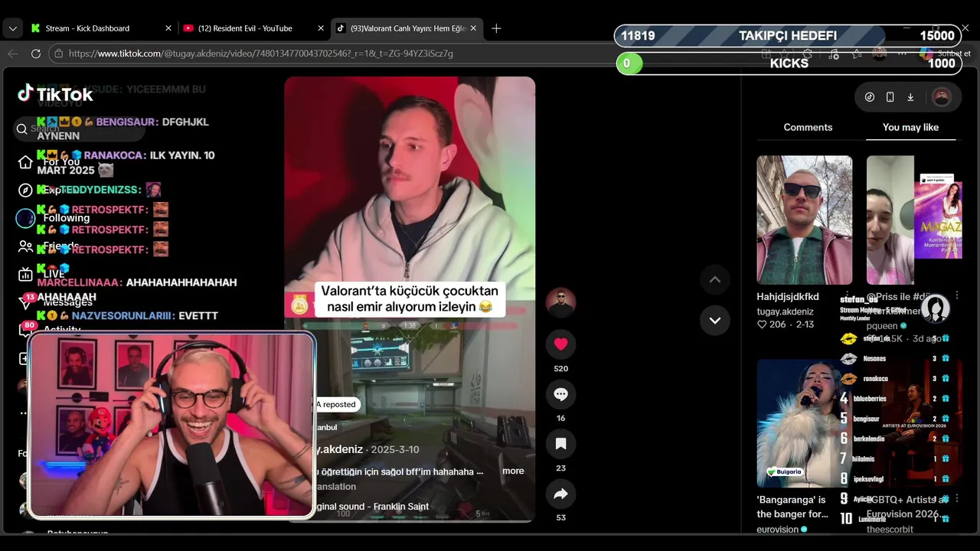This screenshot has width=980, height=551.
Task: Like the video with the heart icon
Action: tap(560, 344)
